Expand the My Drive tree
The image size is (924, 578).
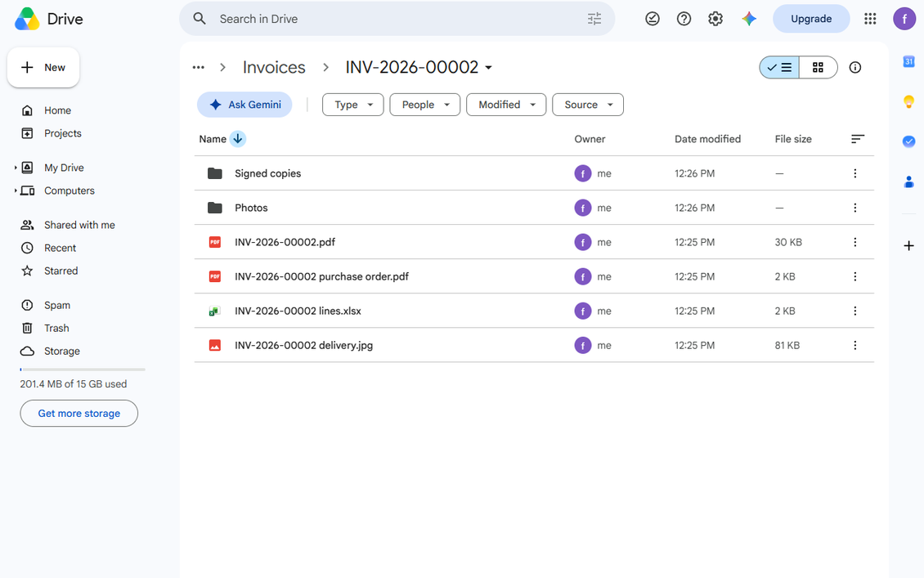click(16, 168)
